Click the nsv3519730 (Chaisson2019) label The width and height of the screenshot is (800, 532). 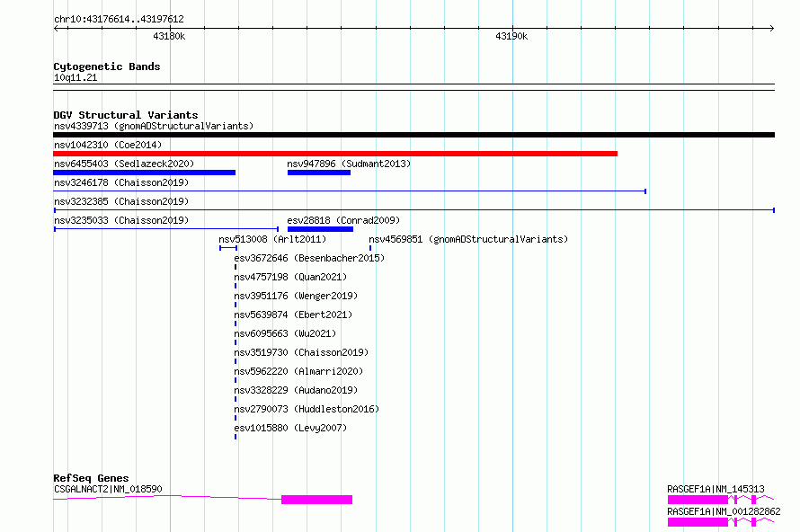point(301,352)
